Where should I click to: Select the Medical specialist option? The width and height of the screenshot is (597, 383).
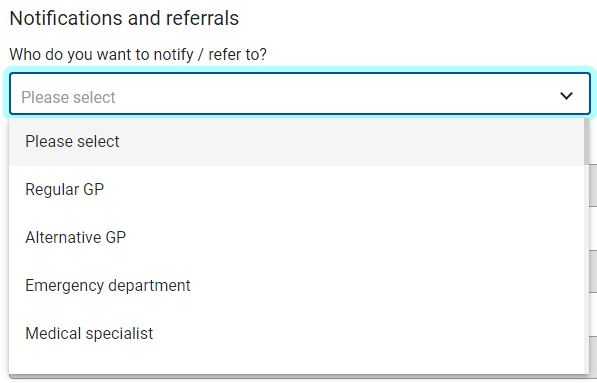(x=296, y=334)
